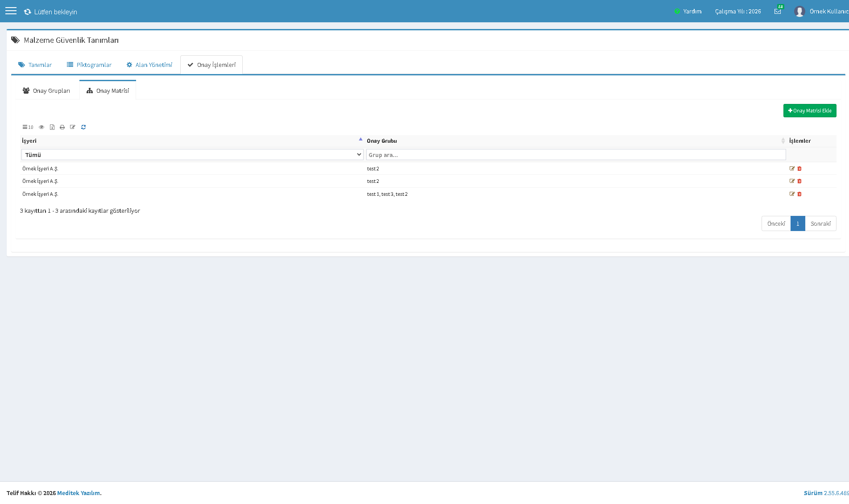Image resolution: width=849 pixels, height=504 pixels.
Task: Open the rows-per-page selector showing 10
Action: (28, 127)
